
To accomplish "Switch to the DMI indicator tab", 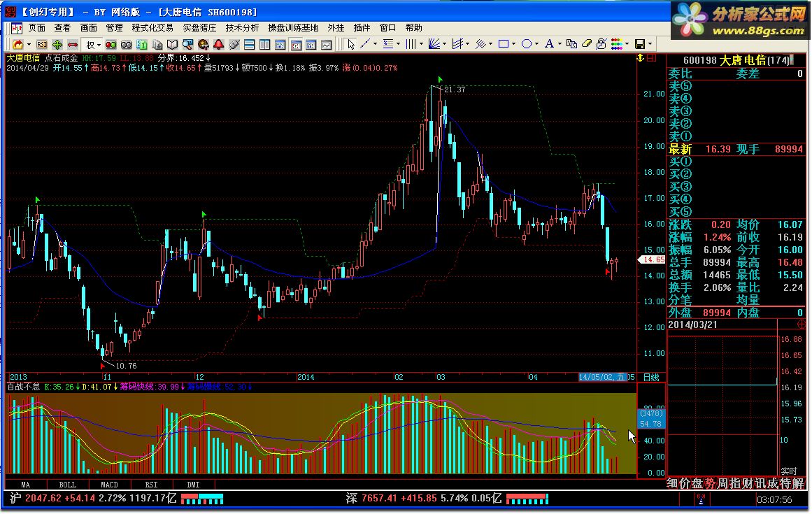I will click(x=193, y=485).
